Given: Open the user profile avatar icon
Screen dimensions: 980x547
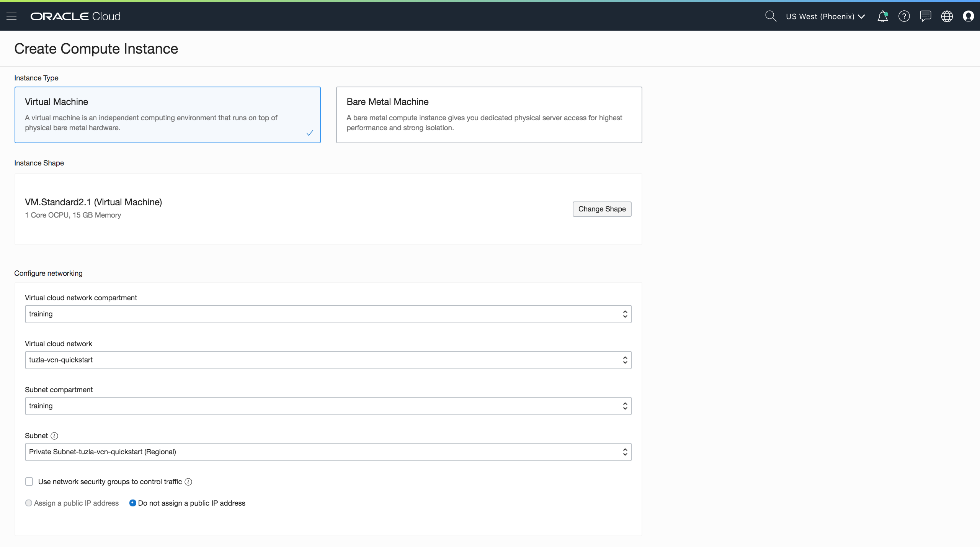Looking at the screenshot, I should (968, 16).
